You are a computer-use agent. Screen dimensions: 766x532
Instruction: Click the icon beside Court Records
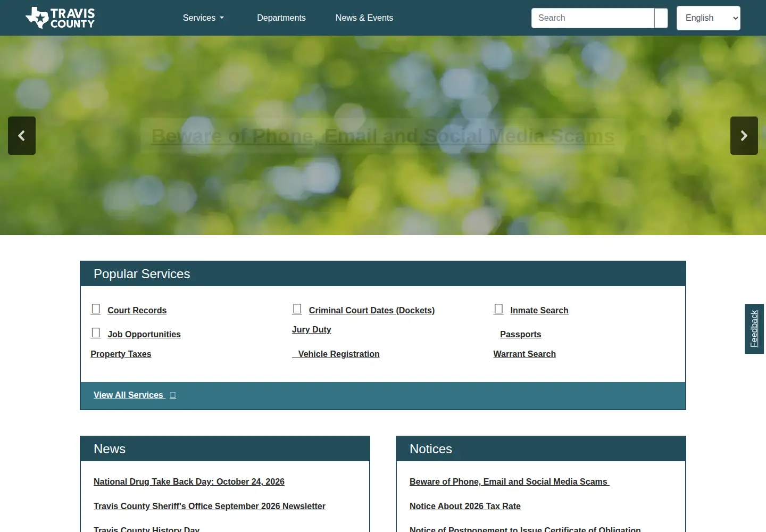(96, 309)
